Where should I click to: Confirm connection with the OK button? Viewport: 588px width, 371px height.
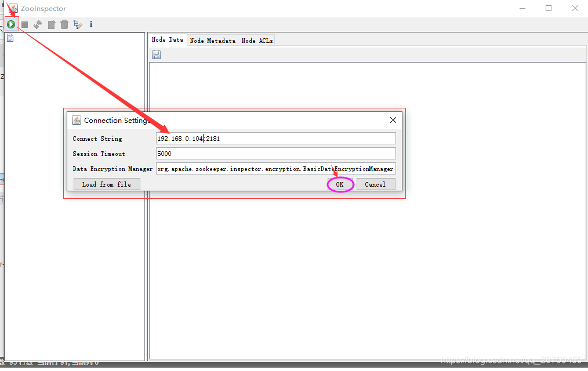pyautogui.click(x=340, y=184)
